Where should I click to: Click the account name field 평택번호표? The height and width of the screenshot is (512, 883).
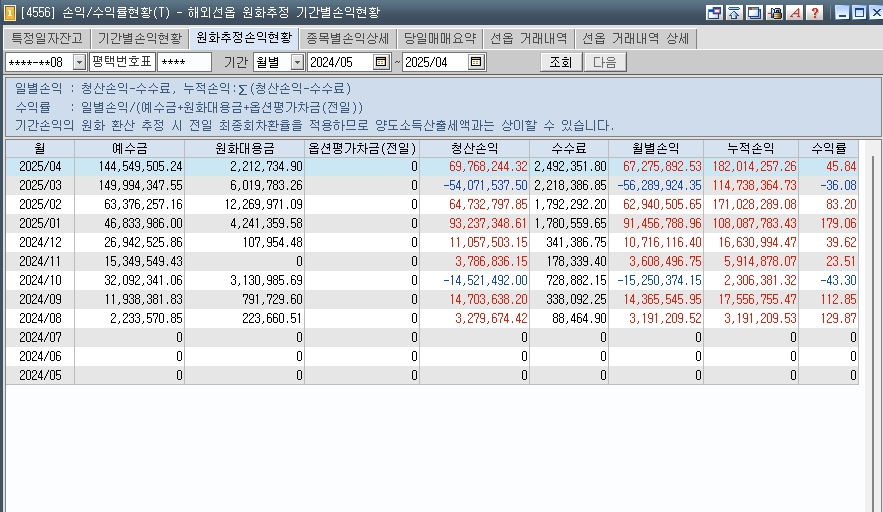pos(122,62)
